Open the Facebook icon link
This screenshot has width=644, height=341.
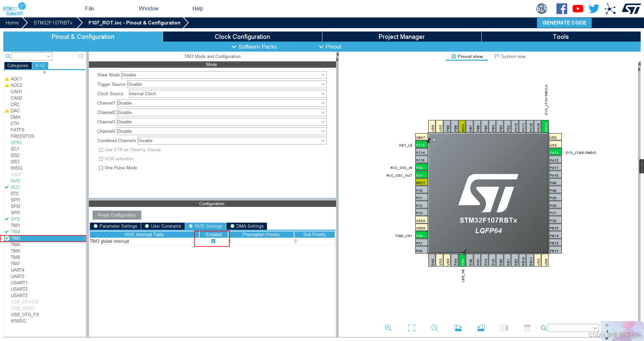pyautogui.click(x=561, y=9)
